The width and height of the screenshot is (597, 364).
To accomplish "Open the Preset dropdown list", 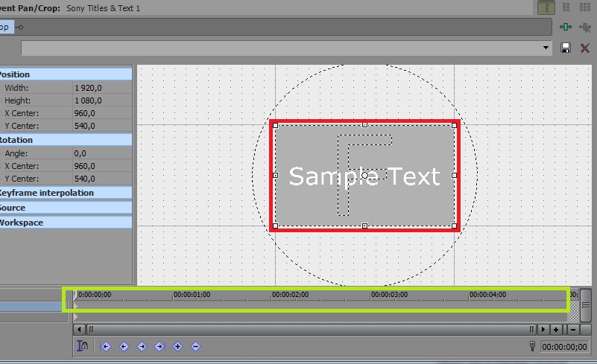I will coord(546,48).
